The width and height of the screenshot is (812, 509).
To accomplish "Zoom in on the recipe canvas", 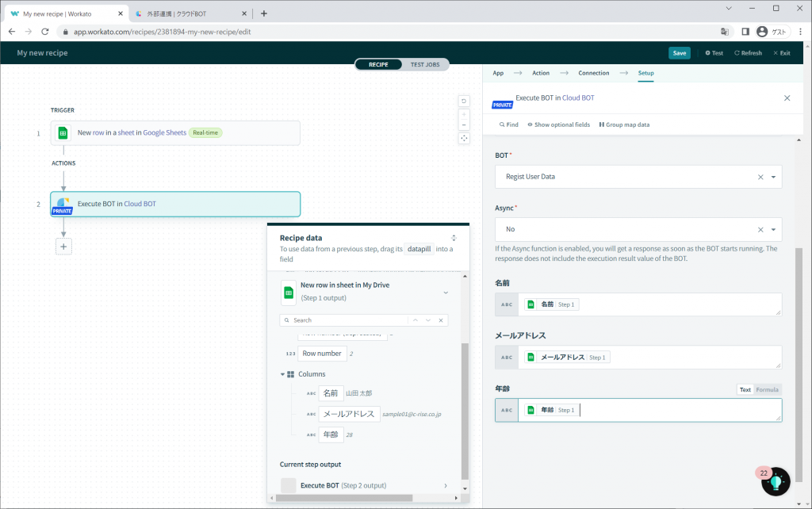I will [x=464, y=114].
